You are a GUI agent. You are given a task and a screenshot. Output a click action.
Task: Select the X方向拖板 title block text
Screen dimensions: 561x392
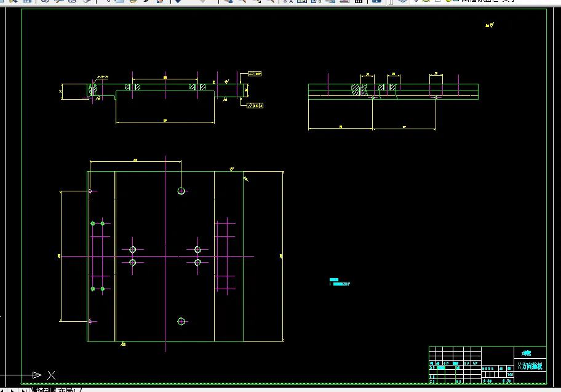[x=530, y=366]
